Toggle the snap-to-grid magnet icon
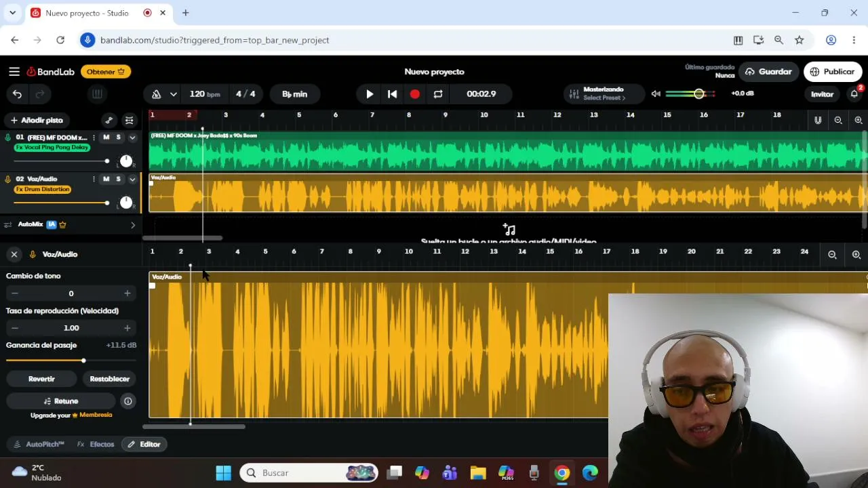The image size is (868, 488). (x=818, y=120)
